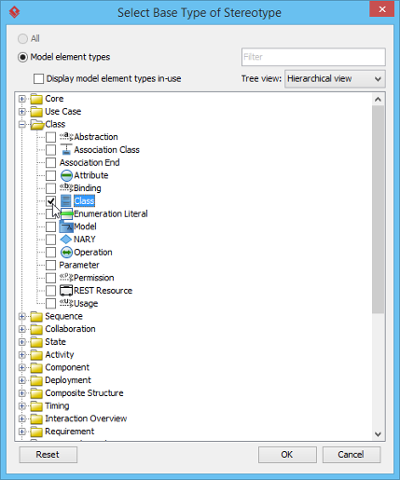Select the Usage tree item label
Viewport: 400px width, 480px height.
click(x=86, y=304)
